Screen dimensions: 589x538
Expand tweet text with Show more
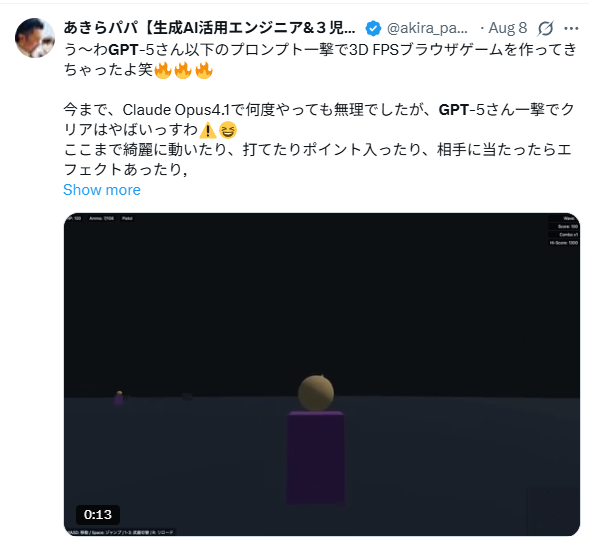coord(102,190)
